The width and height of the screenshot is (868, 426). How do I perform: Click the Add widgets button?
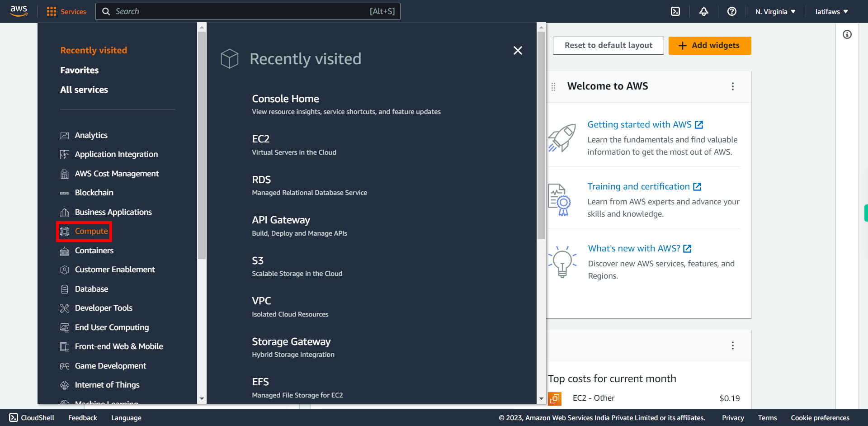710,46
